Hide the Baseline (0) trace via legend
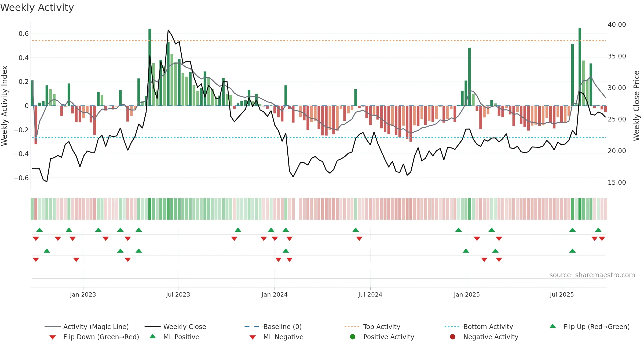The height and width of the screenshot is (362, 644). pyautogui.click(x=273, y=327)
